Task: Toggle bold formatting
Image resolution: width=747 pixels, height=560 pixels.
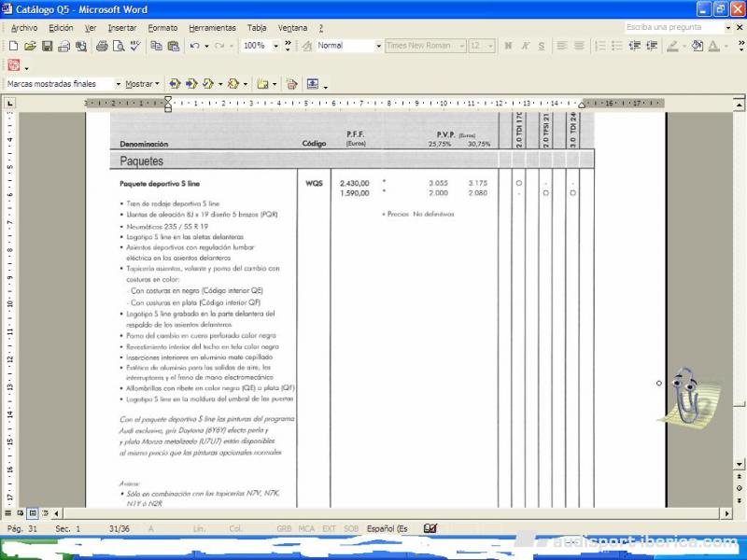Action: [x=508, y=46]
